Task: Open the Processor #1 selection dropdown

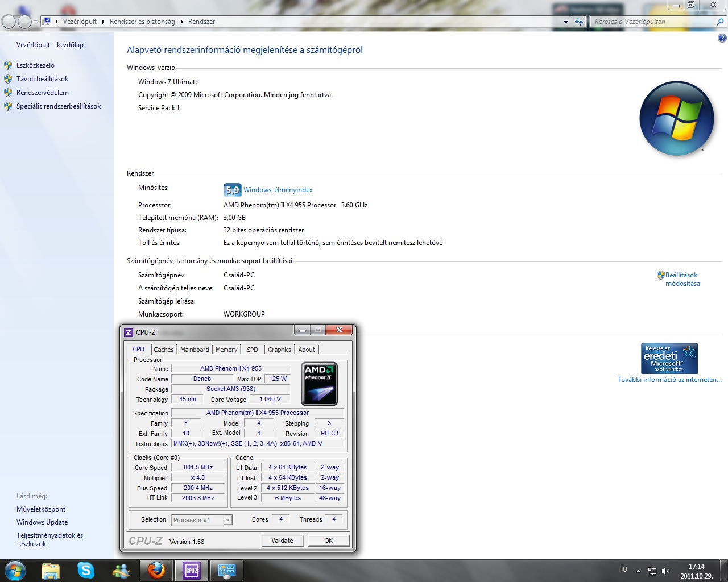Action: point(202,520)
